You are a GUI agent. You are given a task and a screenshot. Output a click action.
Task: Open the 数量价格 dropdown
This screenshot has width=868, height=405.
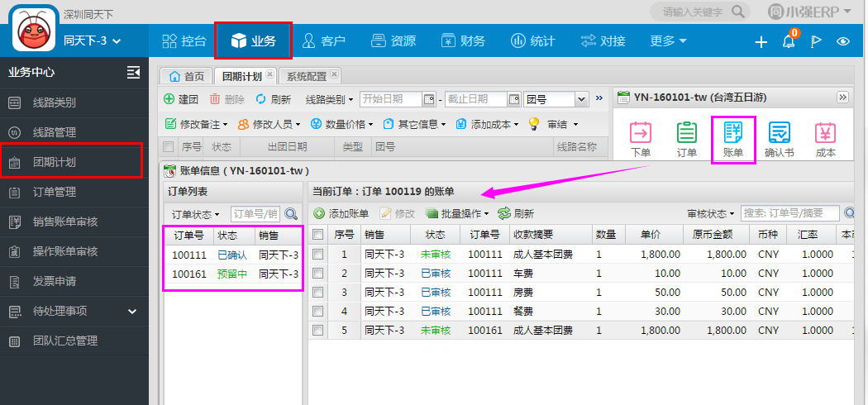(341, 125)
